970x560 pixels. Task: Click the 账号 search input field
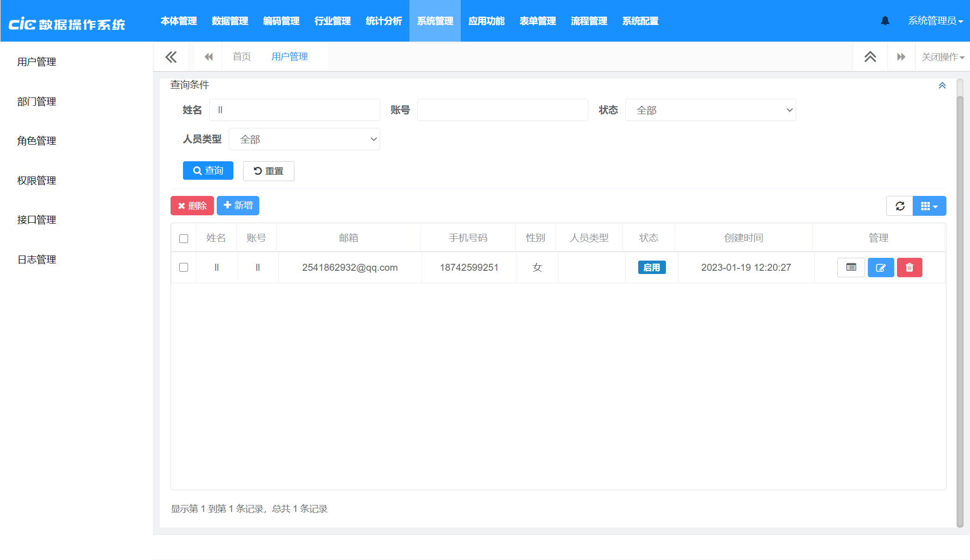pyautogui.click(x=502, y=110)
